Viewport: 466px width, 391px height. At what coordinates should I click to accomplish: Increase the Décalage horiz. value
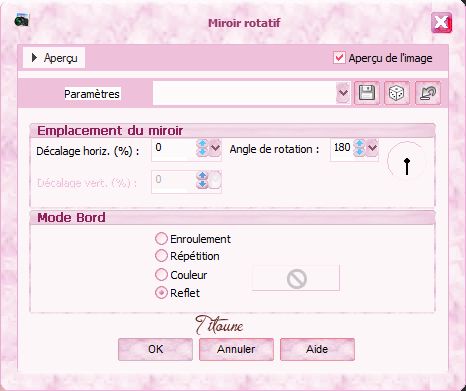click(x=202, y=144)
